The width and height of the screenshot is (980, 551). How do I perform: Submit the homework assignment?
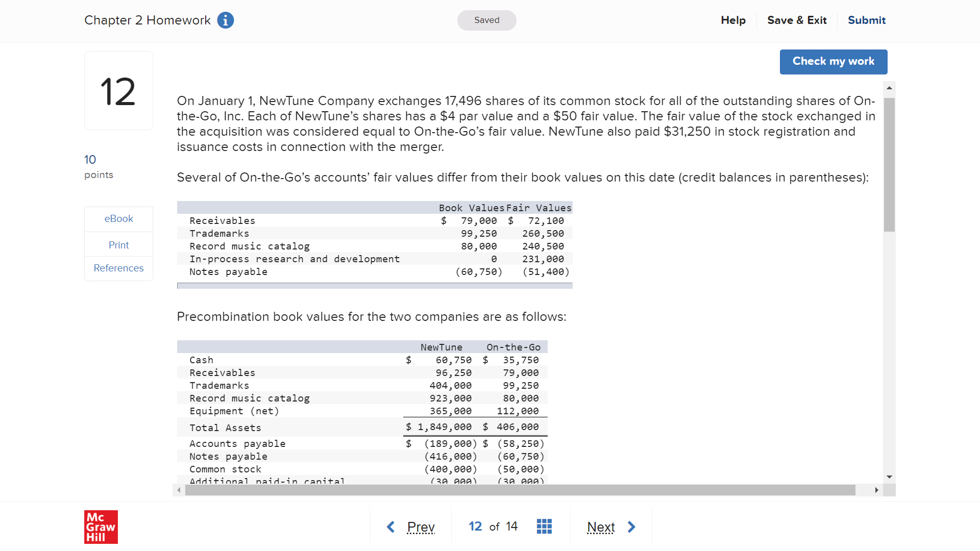pos(866,20)
